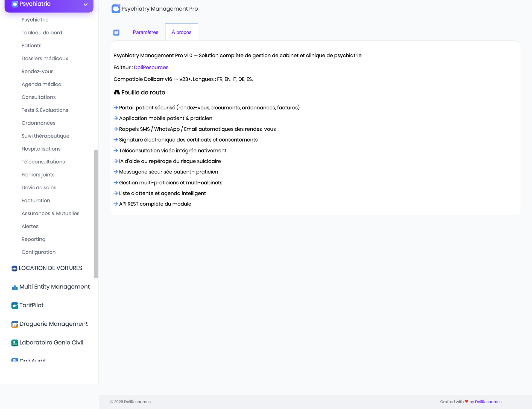This screenshot has height=409, width=532.
Task: Open Téléconsultations
Action: (x=43, y=162)
